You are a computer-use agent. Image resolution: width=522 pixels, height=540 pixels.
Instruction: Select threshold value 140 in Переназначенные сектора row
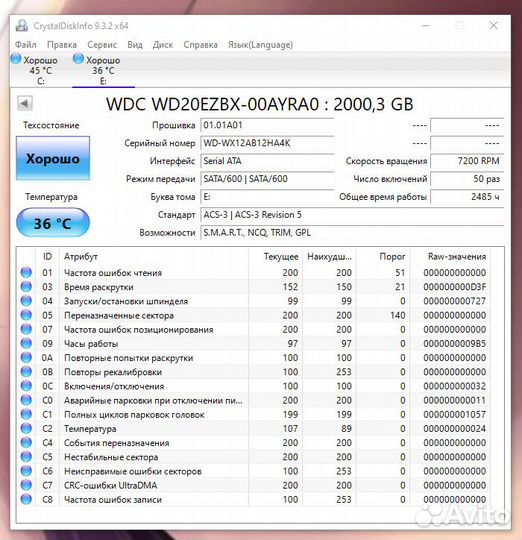pyautogui.click(x=398, y=315)
